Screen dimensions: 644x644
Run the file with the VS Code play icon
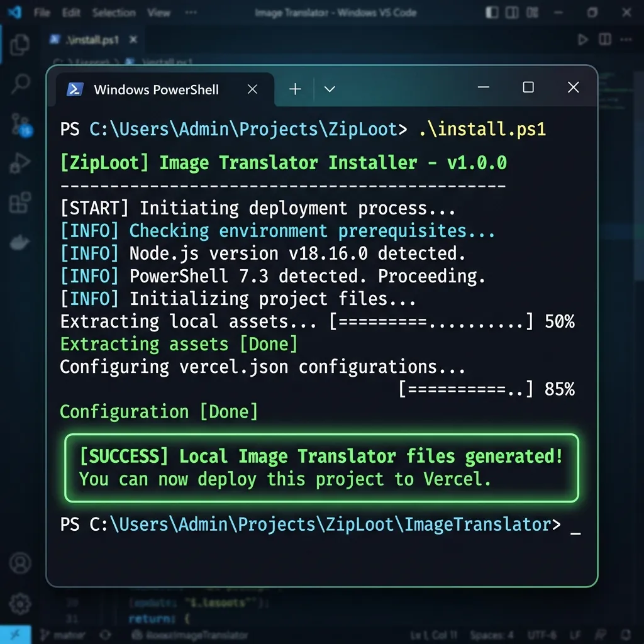(x=582, y=40)
